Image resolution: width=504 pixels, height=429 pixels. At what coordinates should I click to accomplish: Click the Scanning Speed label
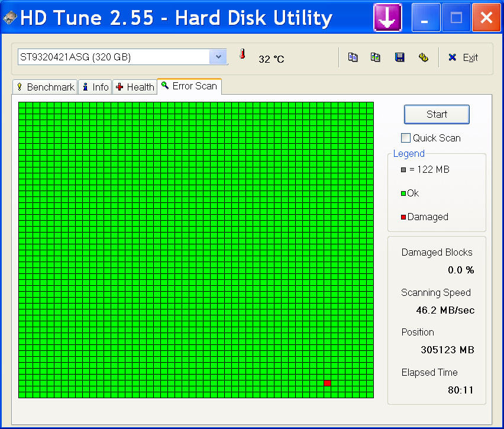[x=436, y=293]
